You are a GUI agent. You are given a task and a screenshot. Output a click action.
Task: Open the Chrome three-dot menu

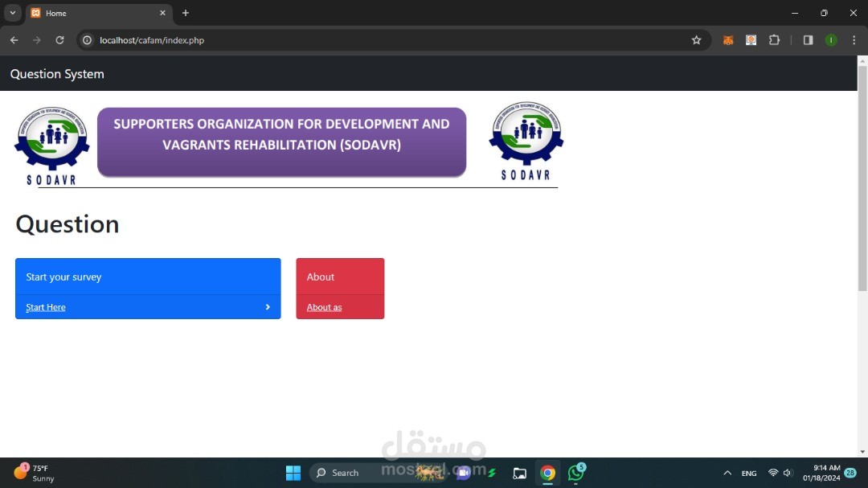coord(854,40)
